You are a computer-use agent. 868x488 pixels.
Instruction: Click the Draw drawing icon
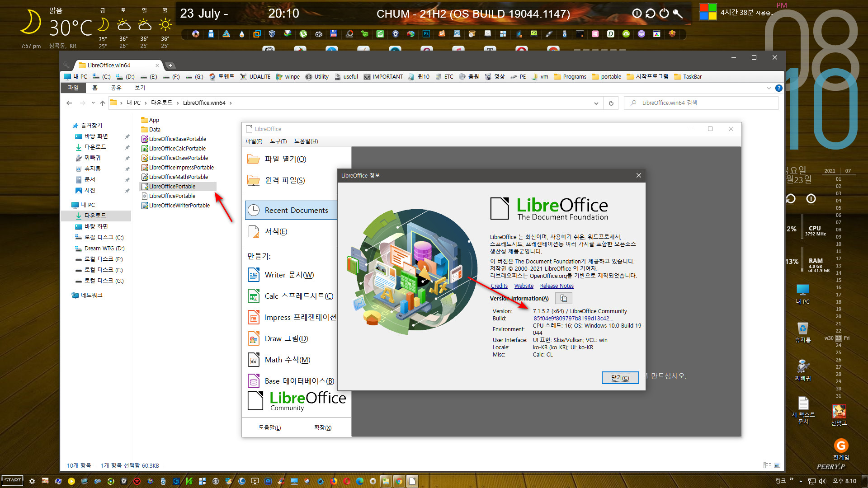[254, 338]
